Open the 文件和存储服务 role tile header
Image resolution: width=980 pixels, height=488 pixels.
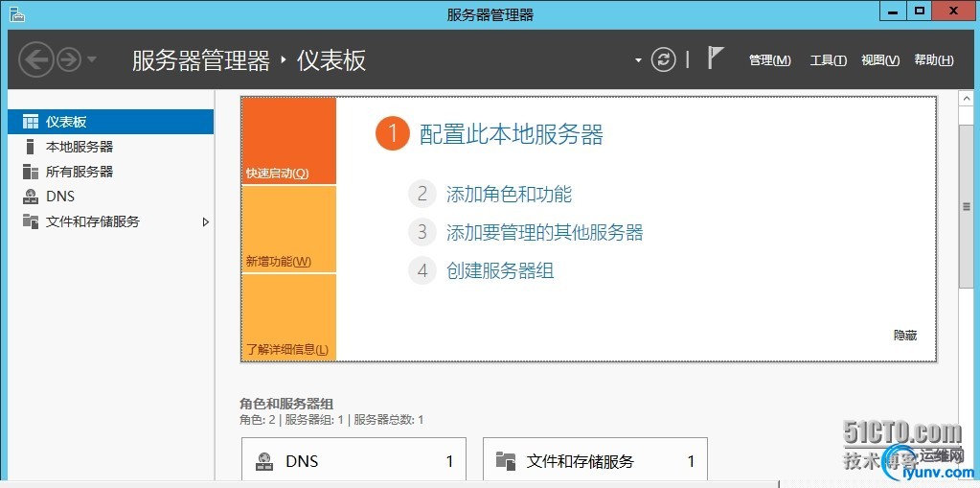(x=595, y=461)
